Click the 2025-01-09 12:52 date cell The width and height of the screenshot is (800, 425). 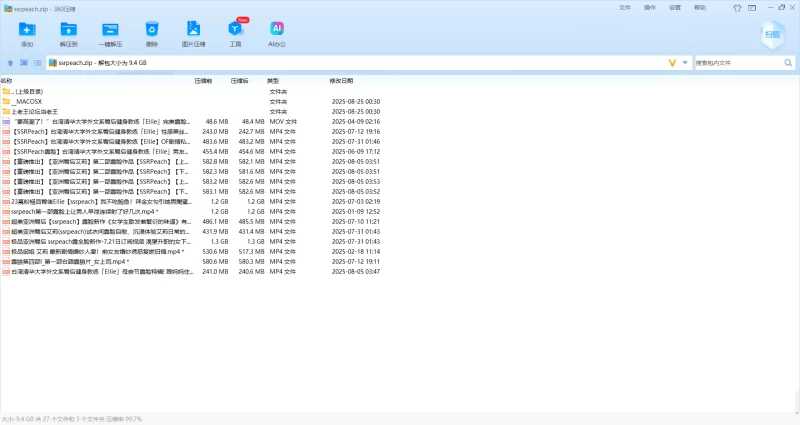(x=356, y=211)
